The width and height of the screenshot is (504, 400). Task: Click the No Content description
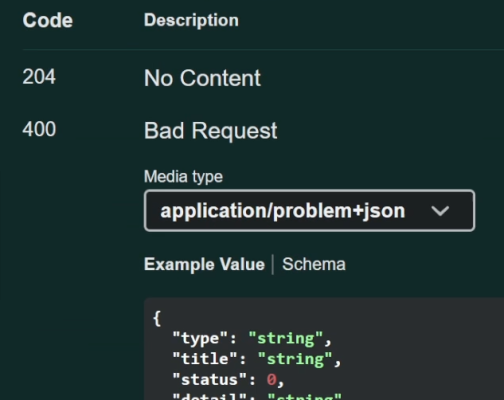(x=202, y=78)
